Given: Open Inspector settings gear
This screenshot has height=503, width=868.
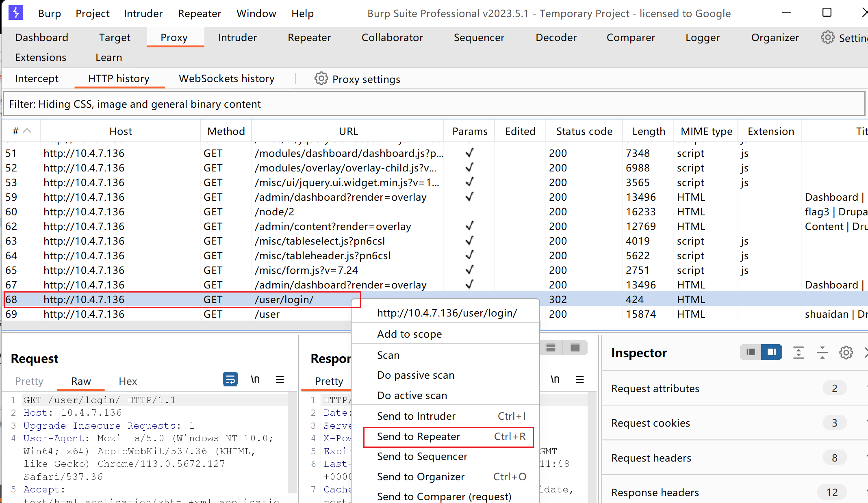Looking at the screenshot, I should [x=846, y=352].
